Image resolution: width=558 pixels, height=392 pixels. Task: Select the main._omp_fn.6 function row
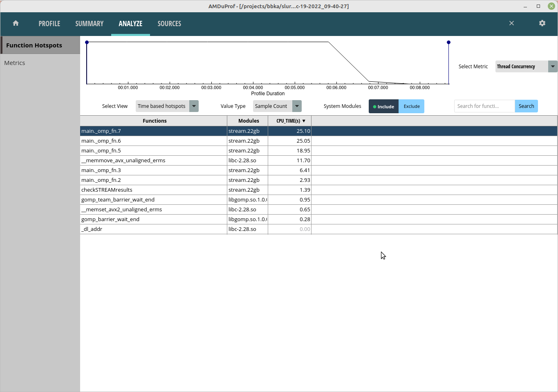click(x=155, y=141)
